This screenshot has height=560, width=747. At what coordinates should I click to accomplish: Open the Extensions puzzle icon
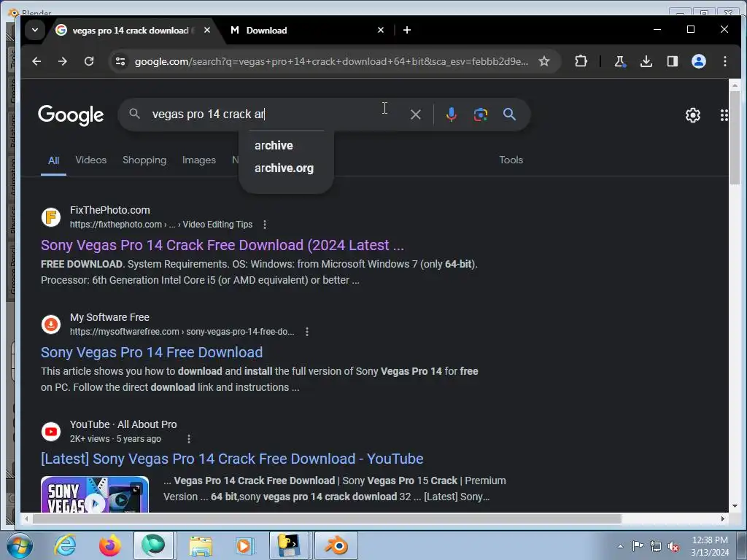coord(581,61)
